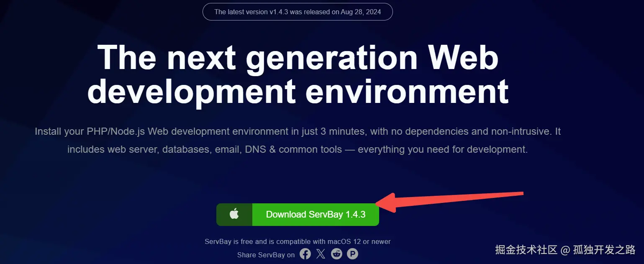Share ServBay on Reddit icon
644x264 pixels.
pyautogui.click(x=336, y=254)
